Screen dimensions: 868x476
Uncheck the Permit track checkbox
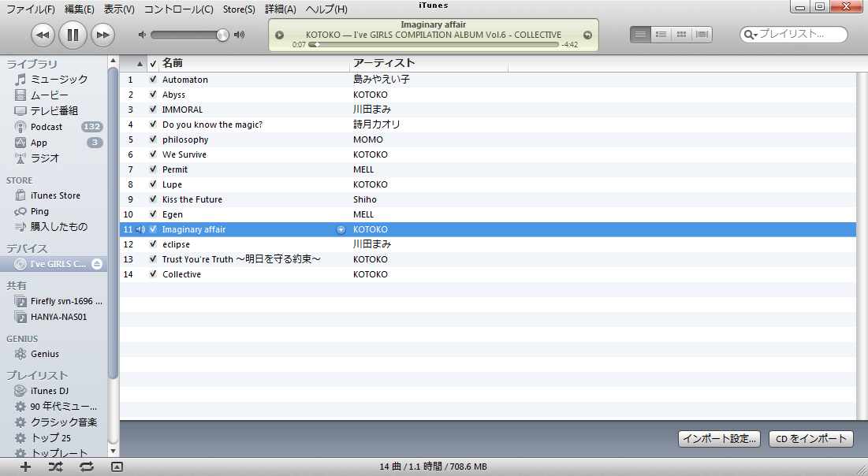pos(153,169)
